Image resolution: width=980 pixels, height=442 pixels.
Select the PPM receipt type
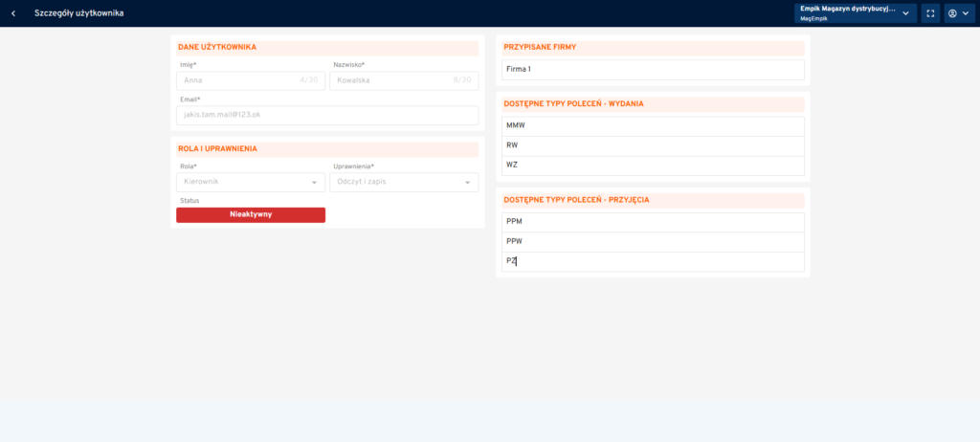click(x=653, y=222)
